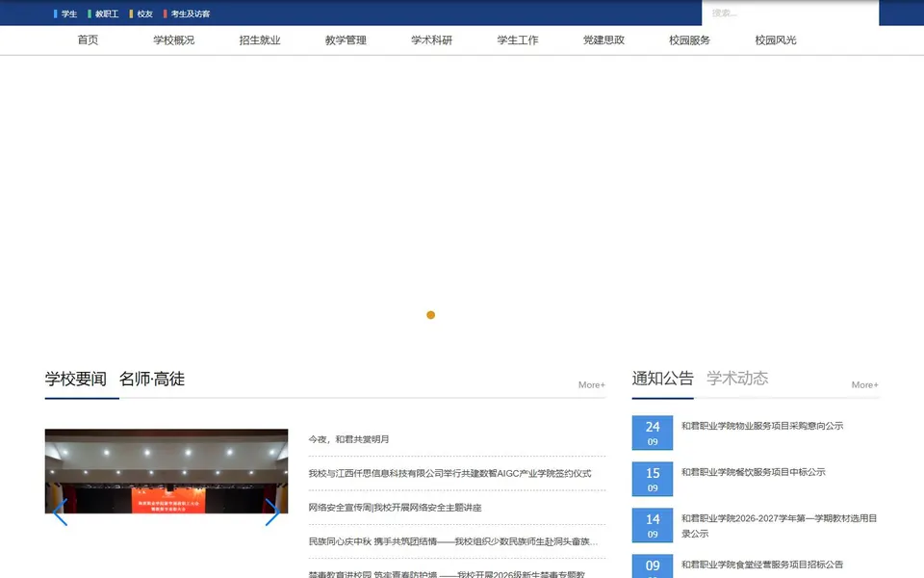The image size is (924, 578).
Task: Click the 15 09 date badge
Action: 653,479
